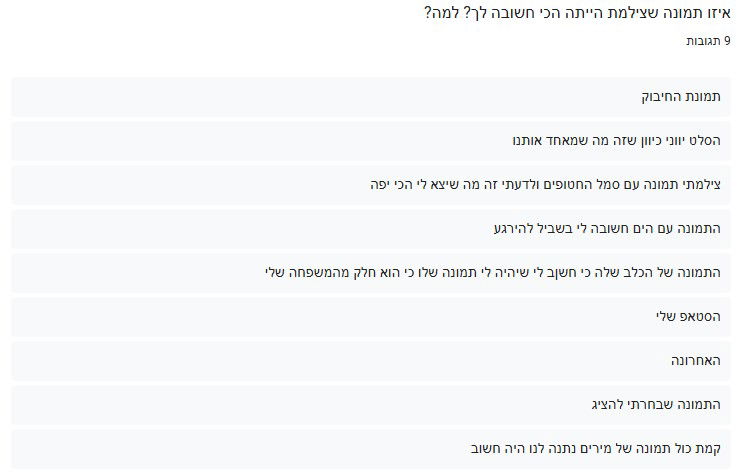The width and height of the screenshot is (741, 476).
Task: Click the word 'להציג' in the eighth response
Action: tap(609, 404)
